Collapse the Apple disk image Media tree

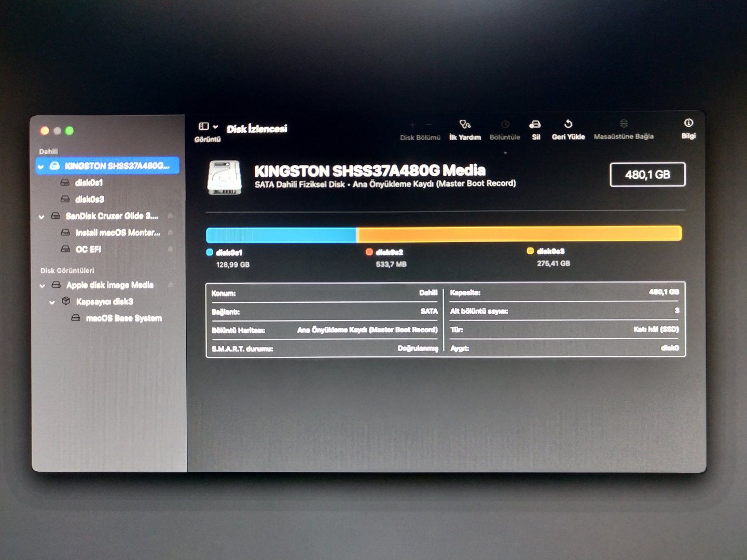point(42,286)
